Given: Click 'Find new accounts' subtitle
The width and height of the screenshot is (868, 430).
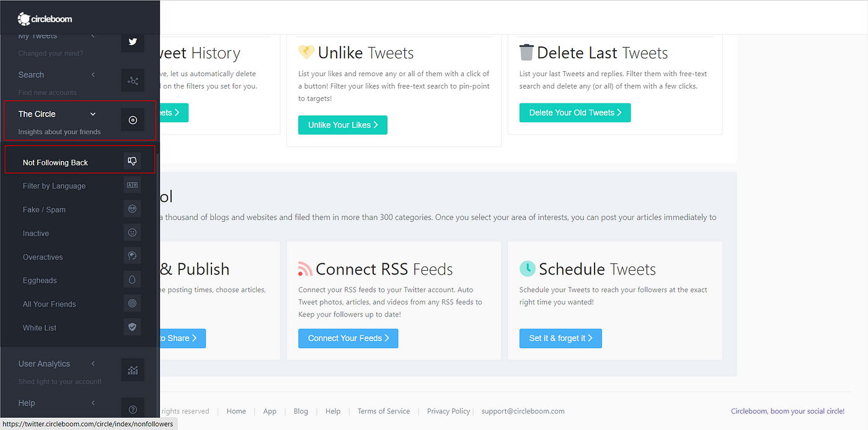Looking at the screenshot, I should (x=47, y=92).
